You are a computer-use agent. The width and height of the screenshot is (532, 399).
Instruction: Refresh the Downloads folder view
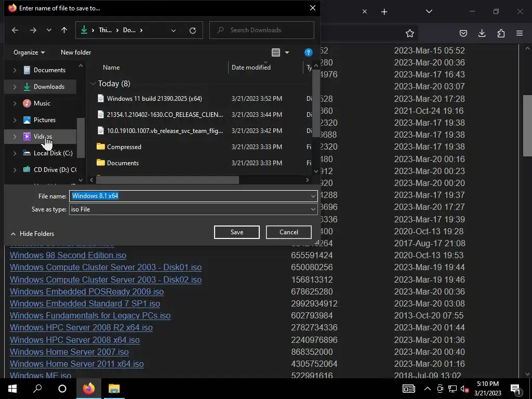(193, 31)
